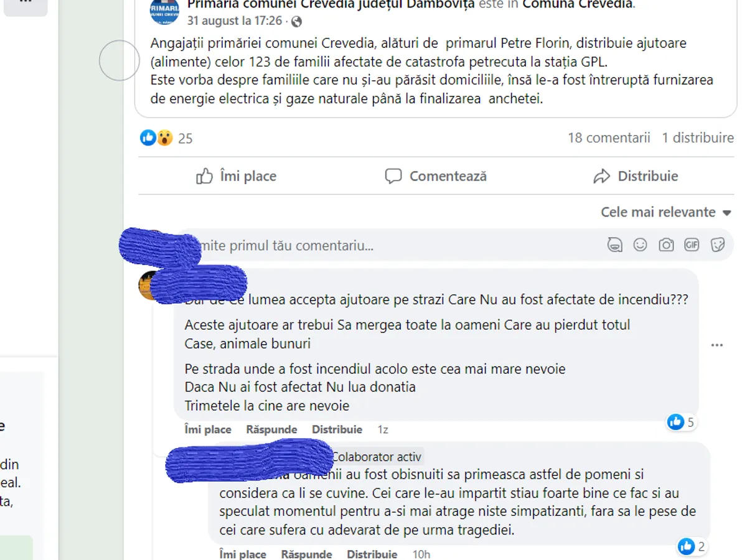Viewport: 747px width, 560px height.
Task: Click the public globe icon next to date
Action: (297, 21)
